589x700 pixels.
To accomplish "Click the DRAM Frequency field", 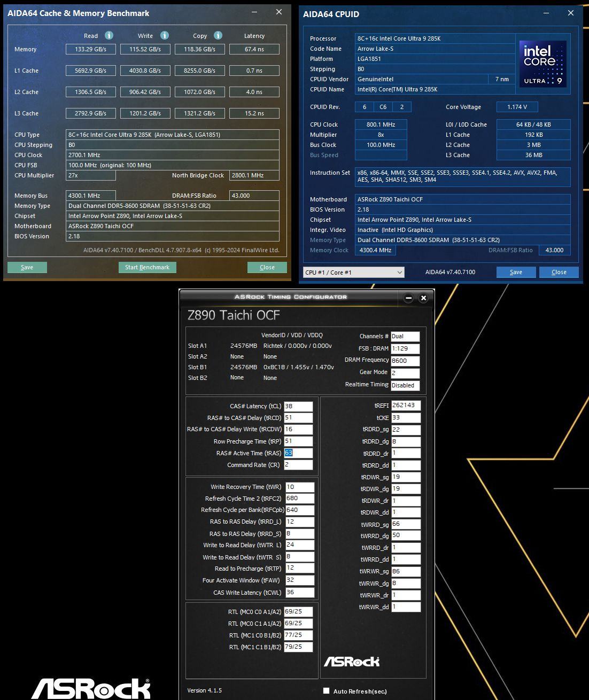I will click(405, 361).
